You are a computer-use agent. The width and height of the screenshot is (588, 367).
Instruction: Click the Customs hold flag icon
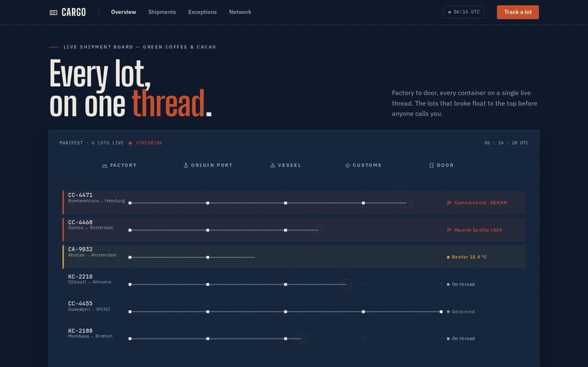pos(449,203)
